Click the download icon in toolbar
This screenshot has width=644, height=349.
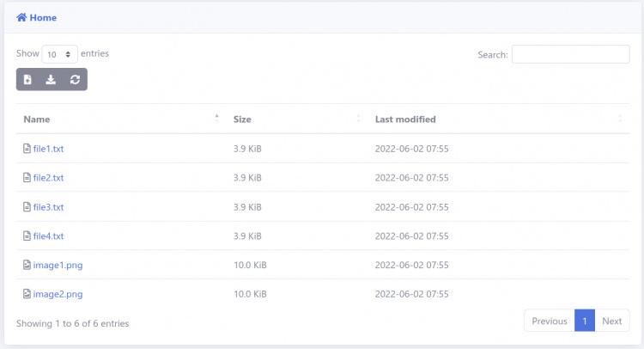(x=51, y=80)
